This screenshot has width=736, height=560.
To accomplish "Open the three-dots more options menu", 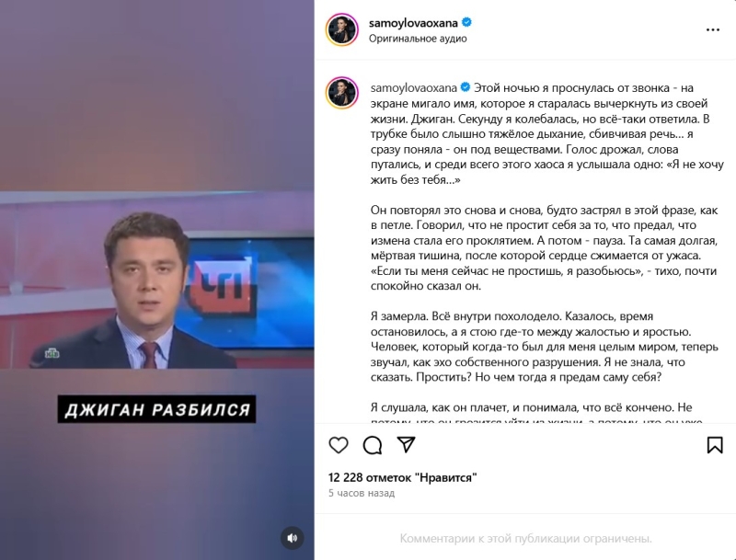I will (x=712, y=30).
